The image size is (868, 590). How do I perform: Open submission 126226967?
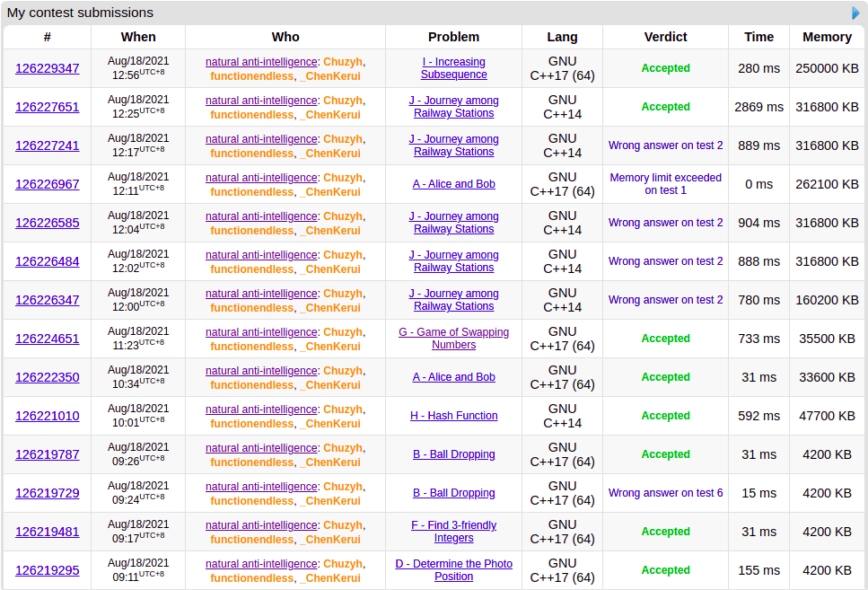click(48, 184)
